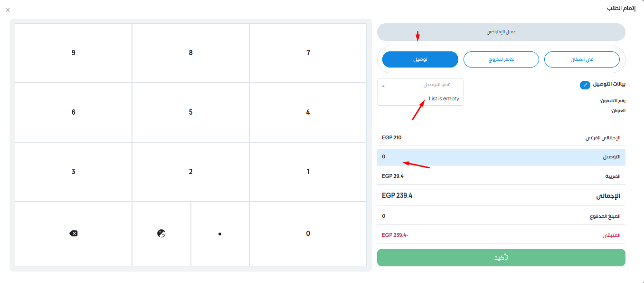The image size is (644, 283).
Task: Click the عميل الإفتراضى customer bar
Action: [x=501, y=32]
